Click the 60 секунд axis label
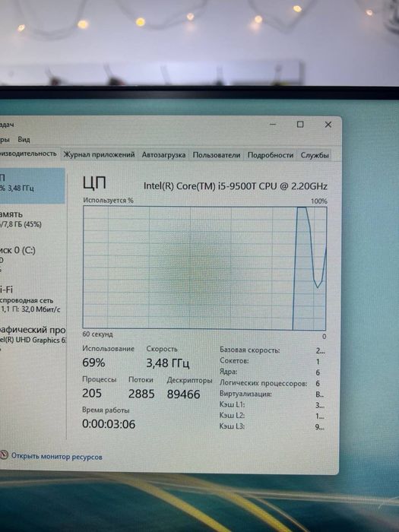399x532 pixels. 98,334
